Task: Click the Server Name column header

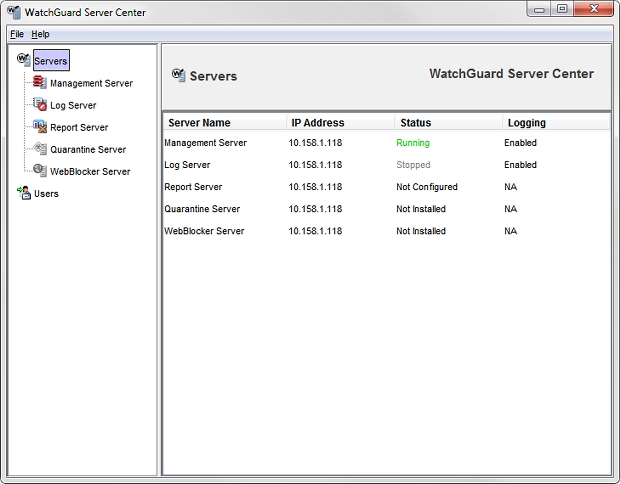Action: pos(225,123)
